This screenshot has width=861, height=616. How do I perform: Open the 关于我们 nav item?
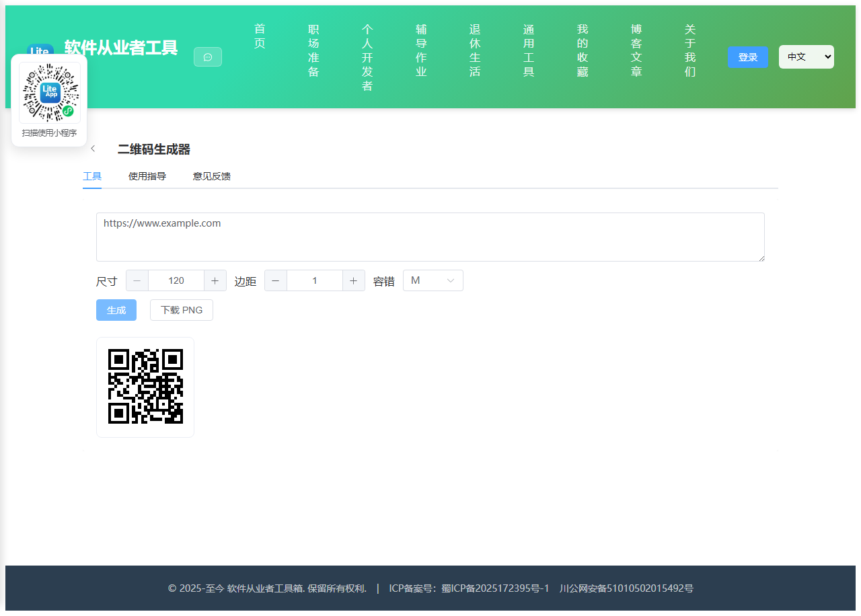coord(690,50)
